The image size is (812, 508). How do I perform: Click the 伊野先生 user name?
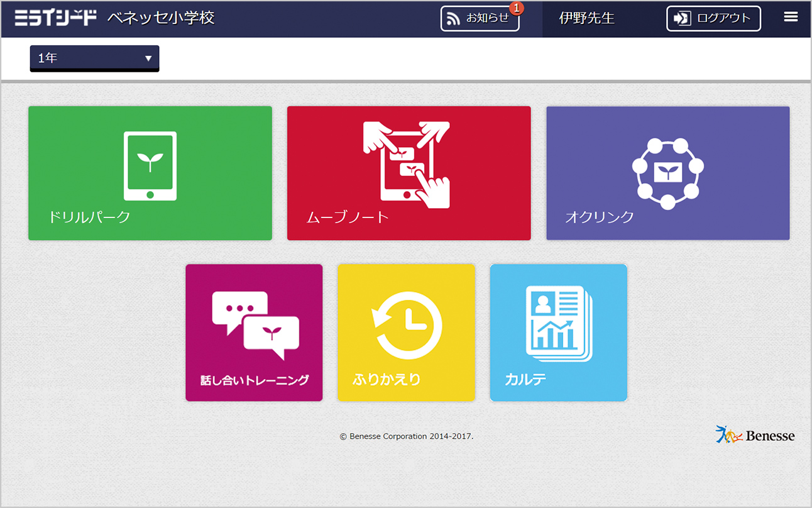[x=587, y=18]
